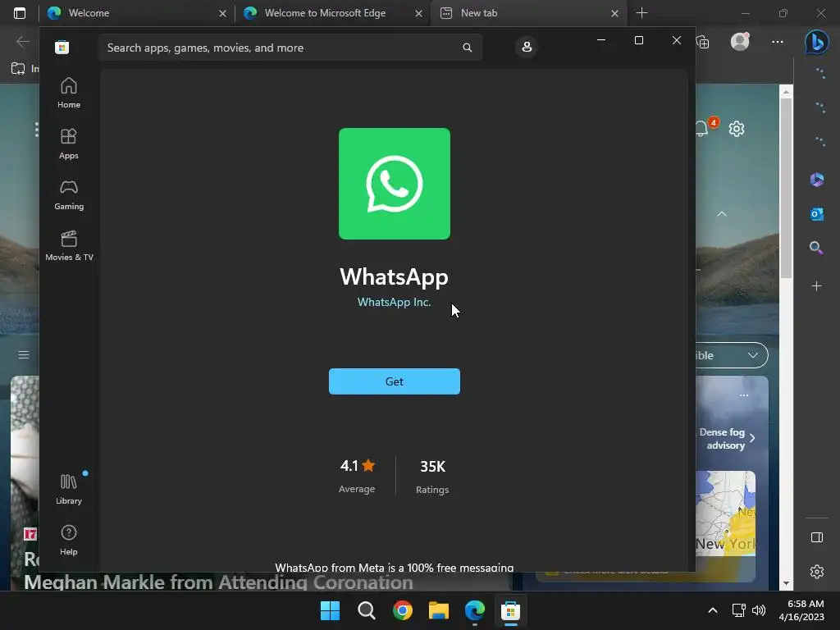This screenshot has height=630, width=840.
Task: Click the New York weather map thumbnail
Action: [x=725, y=513]
